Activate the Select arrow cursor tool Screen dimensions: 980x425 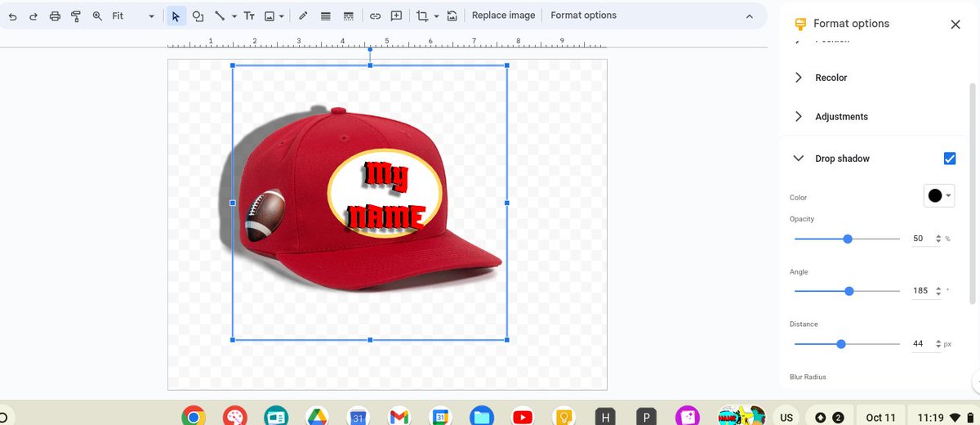pyautogui.click(x=176, y=16)
